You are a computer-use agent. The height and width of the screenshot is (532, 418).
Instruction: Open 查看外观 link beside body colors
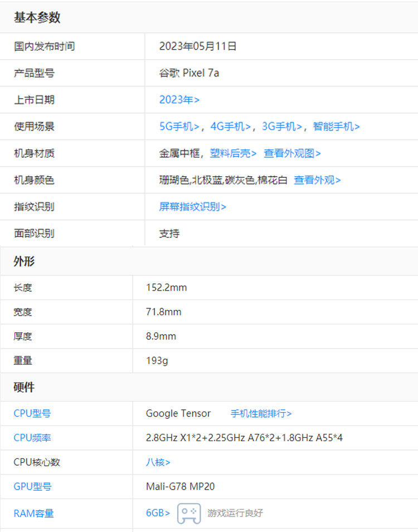tap(317, 180)
